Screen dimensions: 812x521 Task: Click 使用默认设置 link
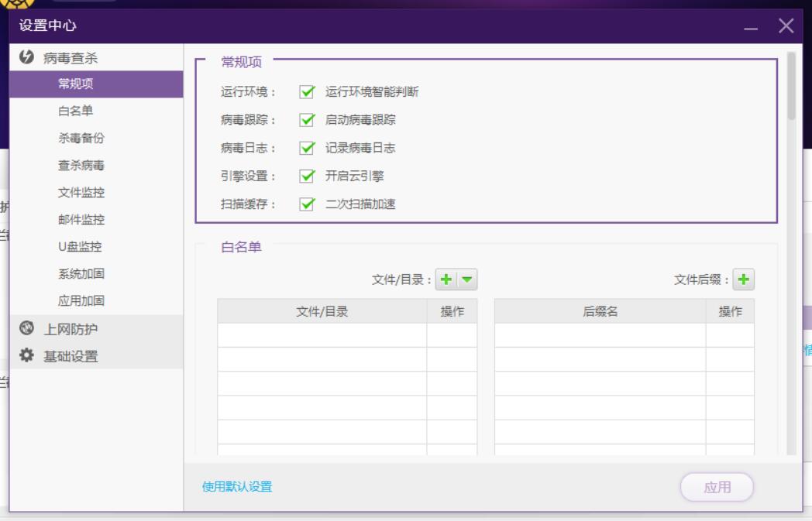pyautogui.click(x=237, y=487)
